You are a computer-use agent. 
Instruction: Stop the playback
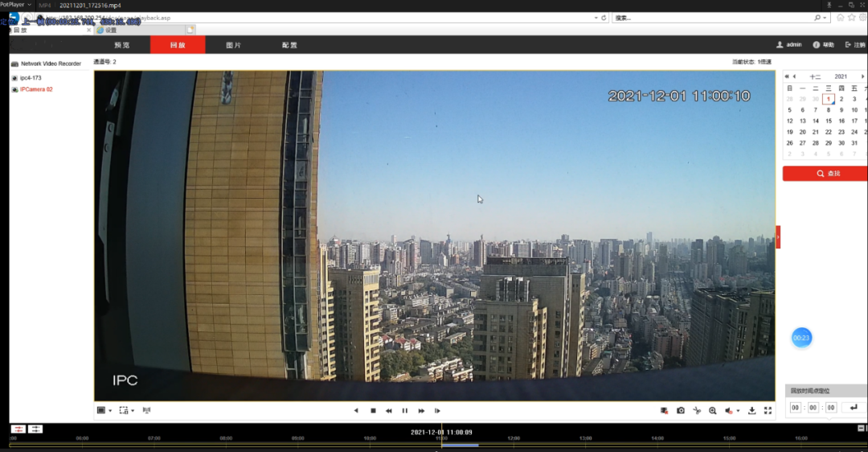click(x=373, y=411)
